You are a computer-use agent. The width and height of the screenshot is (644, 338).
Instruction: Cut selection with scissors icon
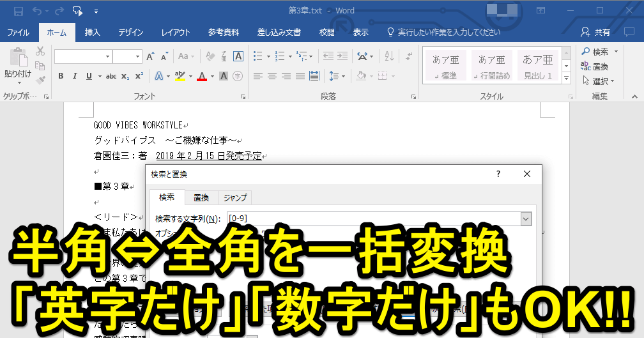[x=40, y=51]
